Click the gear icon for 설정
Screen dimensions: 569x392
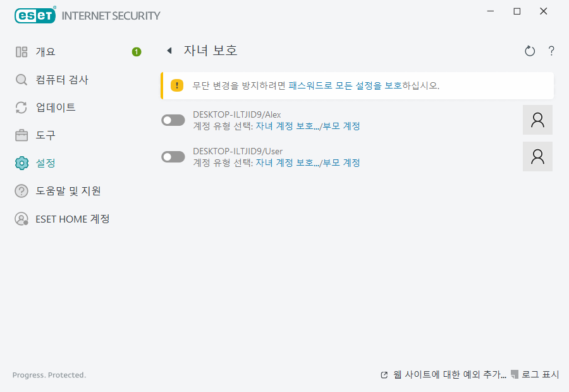pos(21,163)
